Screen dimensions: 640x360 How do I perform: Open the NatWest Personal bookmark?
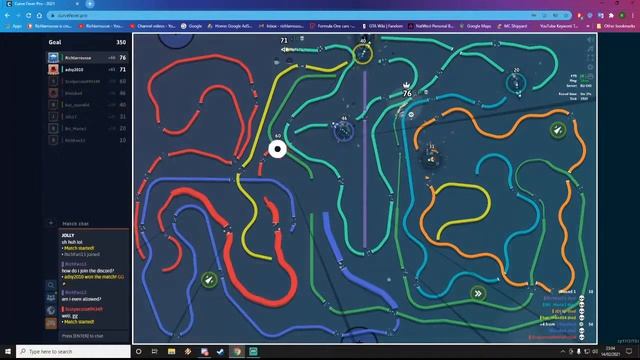tap(431, 26)
